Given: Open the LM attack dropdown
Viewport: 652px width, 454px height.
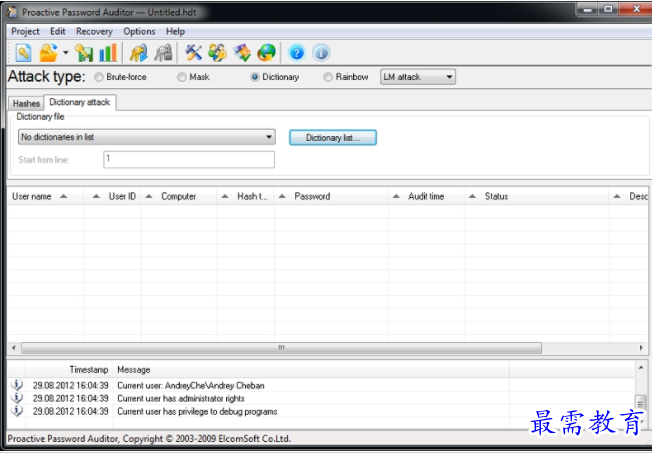Looking at the screenshot, I should 418,77.
